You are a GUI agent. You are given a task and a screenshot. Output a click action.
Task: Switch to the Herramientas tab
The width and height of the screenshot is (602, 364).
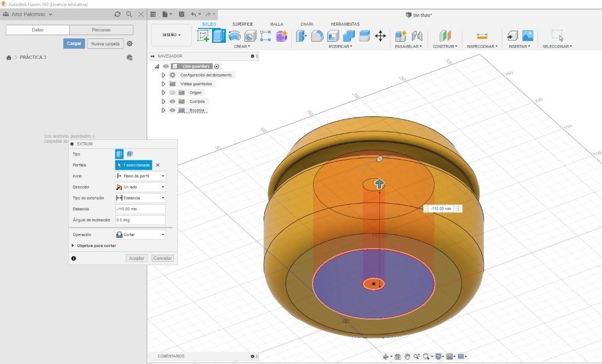pyautogui.click(x=345, y=24)
